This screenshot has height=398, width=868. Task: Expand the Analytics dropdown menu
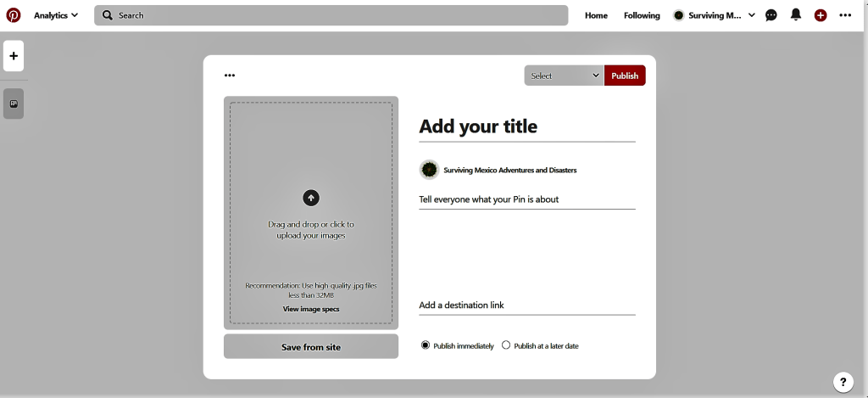[x=56, y=15]
